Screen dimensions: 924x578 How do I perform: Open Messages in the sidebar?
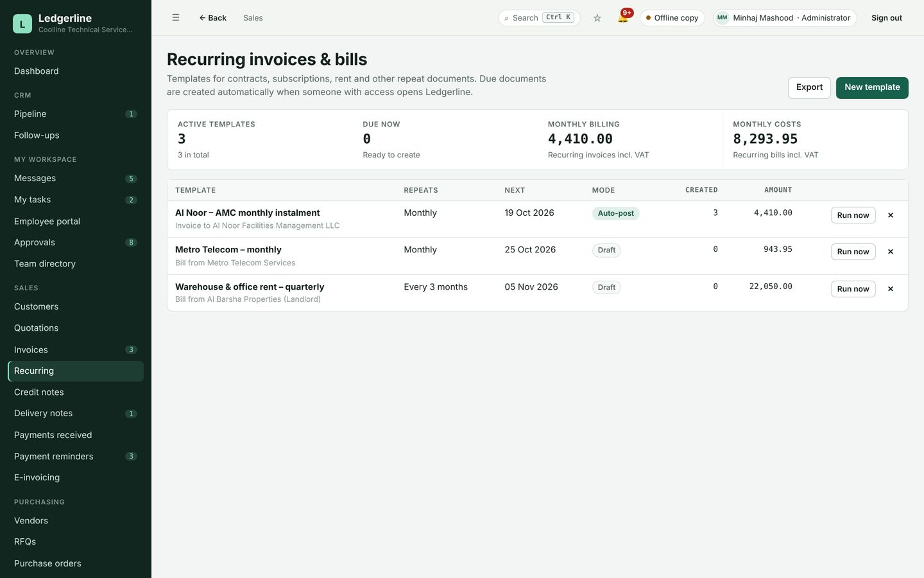tap(76, 179)
